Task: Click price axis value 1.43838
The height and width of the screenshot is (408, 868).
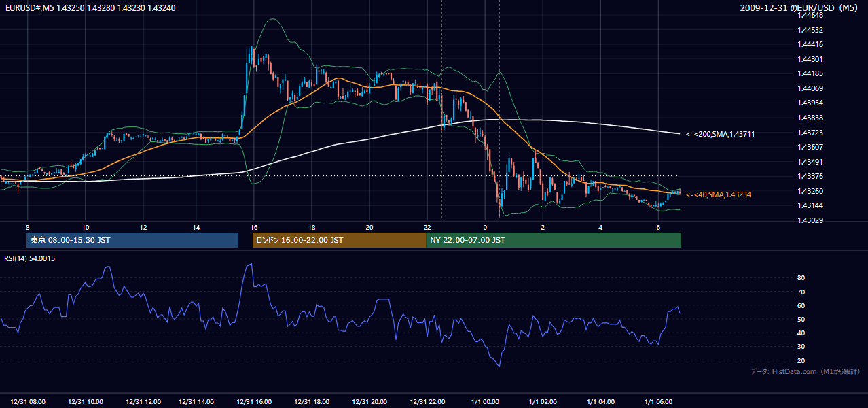Action: pyautogui.click(x=810, y=118)
